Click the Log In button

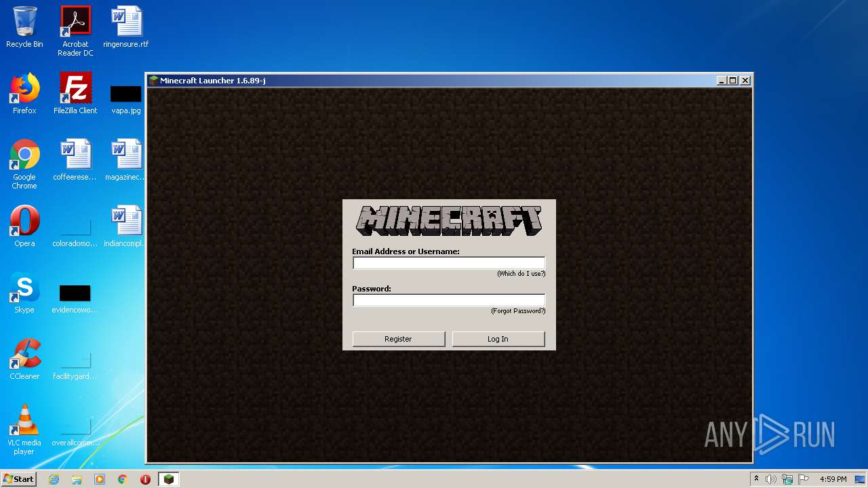click(498, 339)
